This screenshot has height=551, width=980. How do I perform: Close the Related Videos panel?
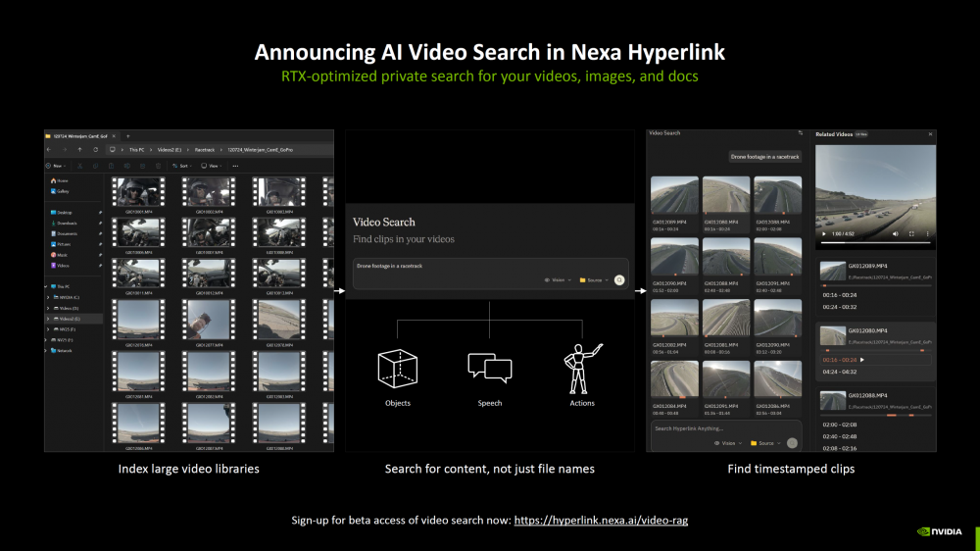click(x=930, y=133)
